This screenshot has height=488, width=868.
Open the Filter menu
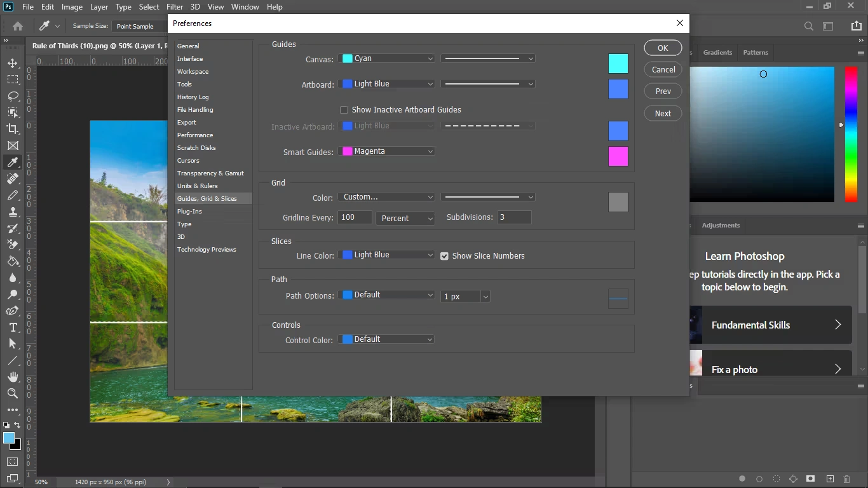tap(175, 7)
